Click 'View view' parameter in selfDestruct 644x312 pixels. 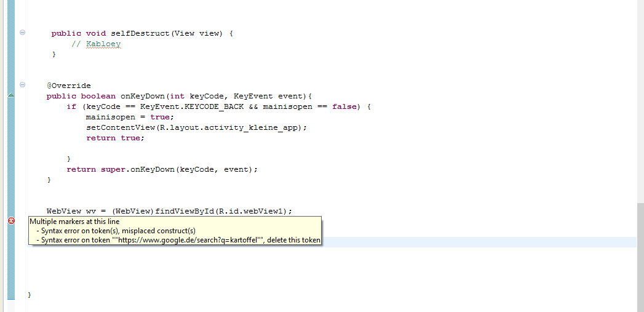tap(198, 34)
